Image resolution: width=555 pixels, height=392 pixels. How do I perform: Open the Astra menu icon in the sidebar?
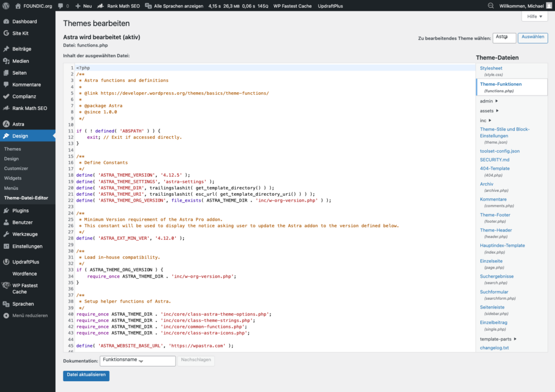7,124
